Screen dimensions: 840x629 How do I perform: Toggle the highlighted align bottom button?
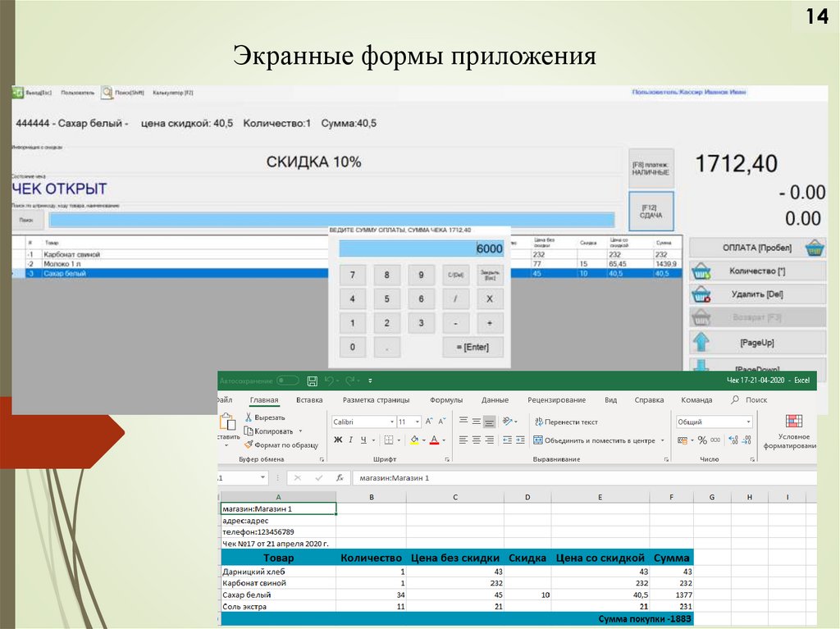489,422
